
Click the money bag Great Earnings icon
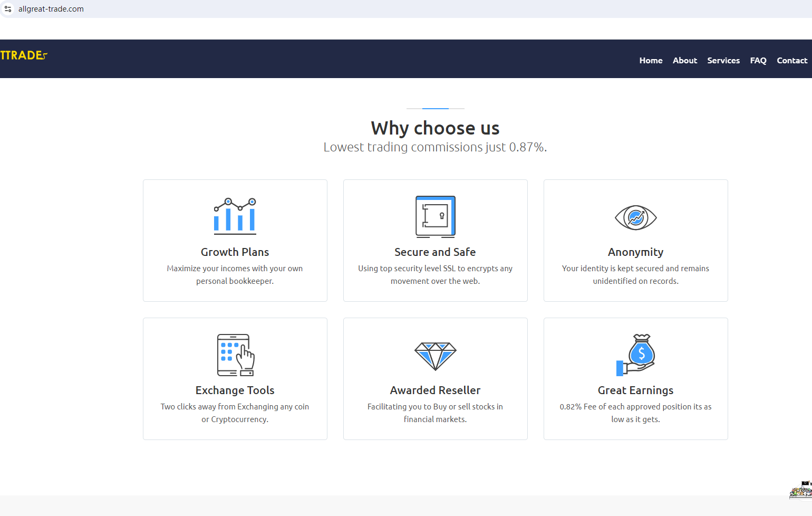[x=635, y=355]
